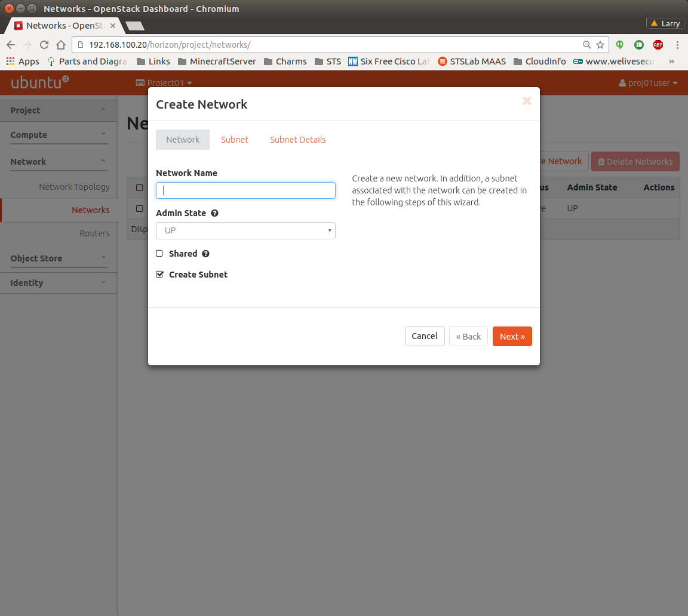
Task: Uncheck the Create Subnet checkbox
Action: click(x=159, y=275)
